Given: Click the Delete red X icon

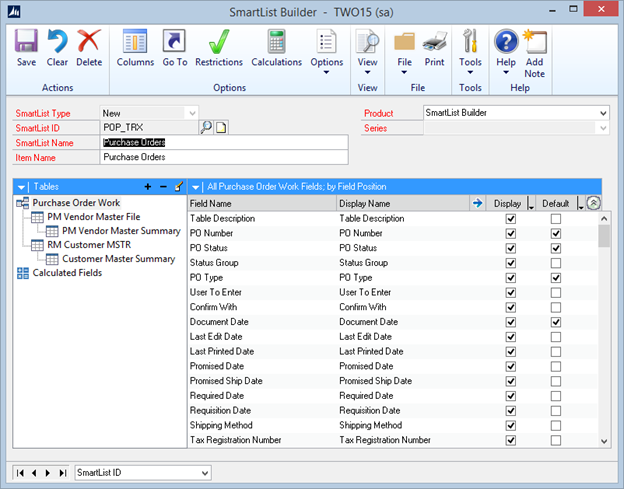Looking at the screenshot, I should point(89,41).
